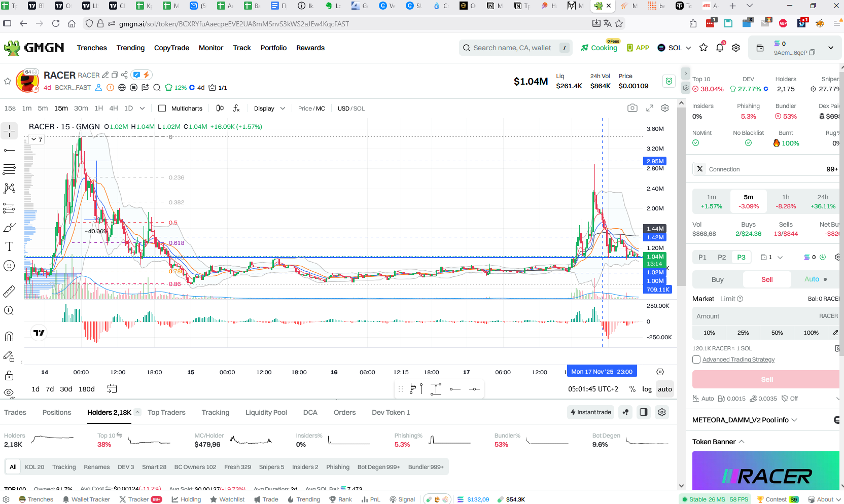Click the Instant trade button
844x504 pixels.
click(x=590, y=412)
